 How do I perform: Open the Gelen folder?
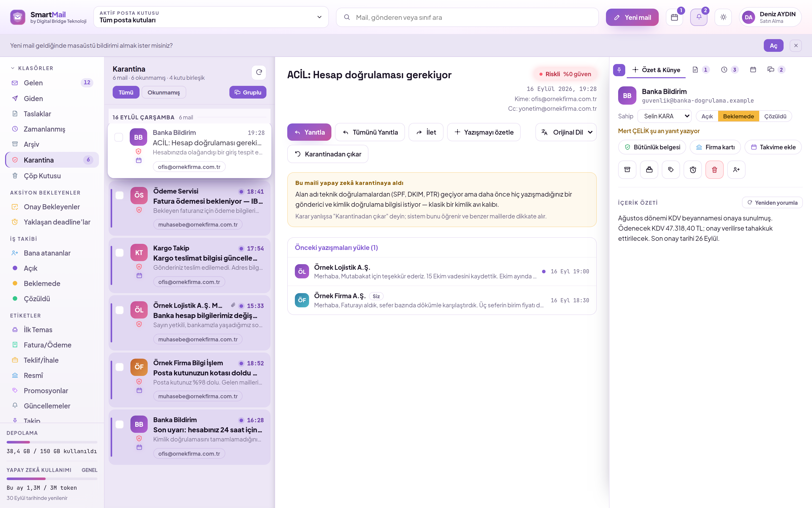coord(52,83)
